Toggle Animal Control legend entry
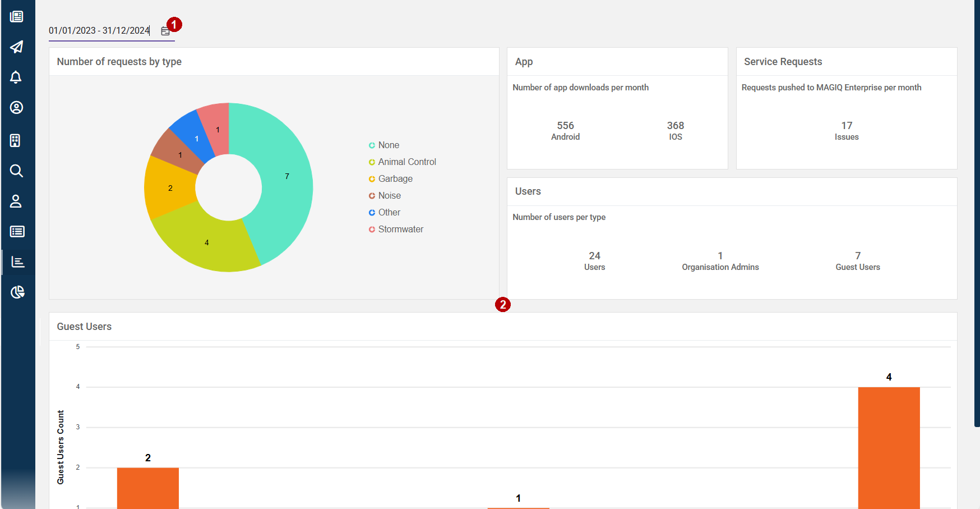This screenshot has height=509, width=980. pos(402,162)
